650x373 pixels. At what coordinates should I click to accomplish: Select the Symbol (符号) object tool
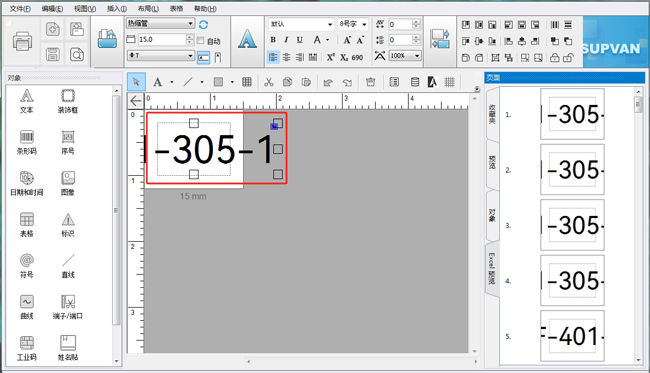(27, 266)
